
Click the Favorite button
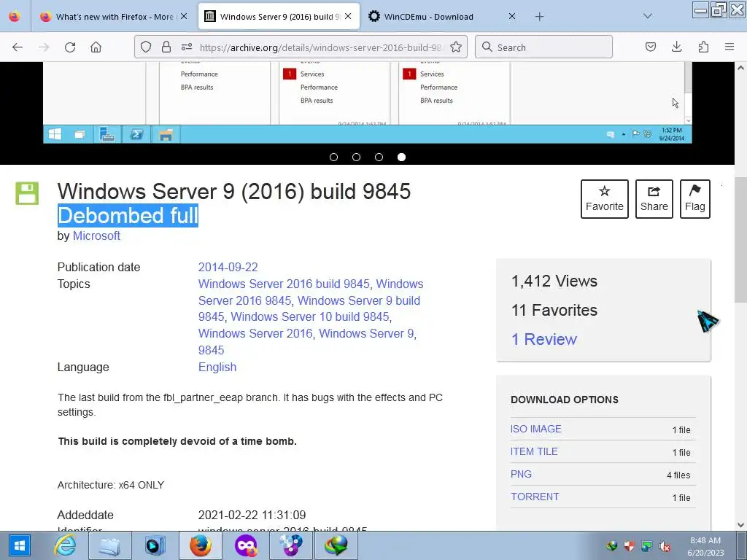point(605,199)
